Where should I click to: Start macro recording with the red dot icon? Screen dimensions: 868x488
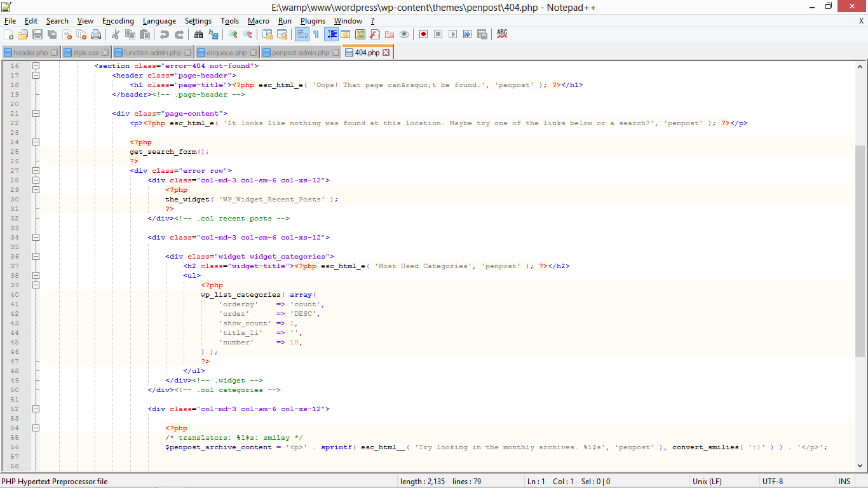click(423, 34)
